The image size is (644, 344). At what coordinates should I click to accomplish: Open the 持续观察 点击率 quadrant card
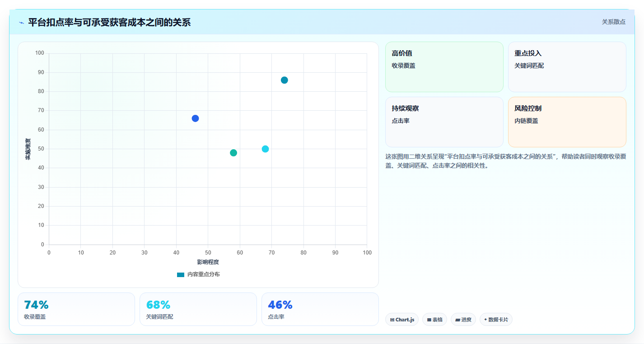point(444,122)
